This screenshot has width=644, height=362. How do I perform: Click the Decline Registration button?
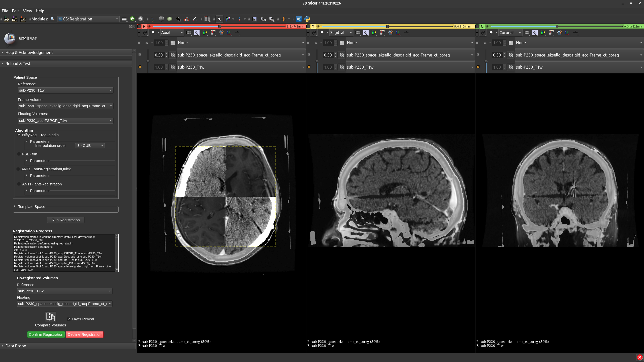coord(84,335)
